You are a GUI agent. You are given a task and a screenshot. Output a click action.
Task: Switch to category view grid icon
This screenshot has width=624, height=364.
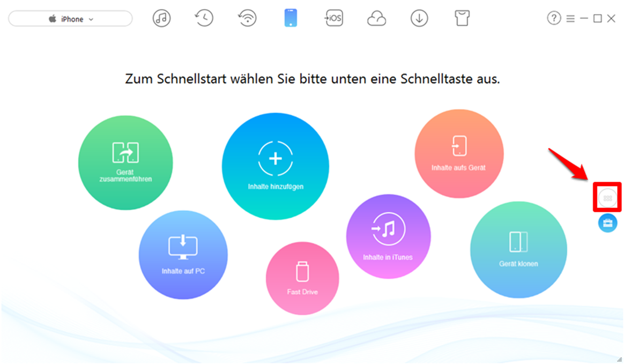(607, 198)
